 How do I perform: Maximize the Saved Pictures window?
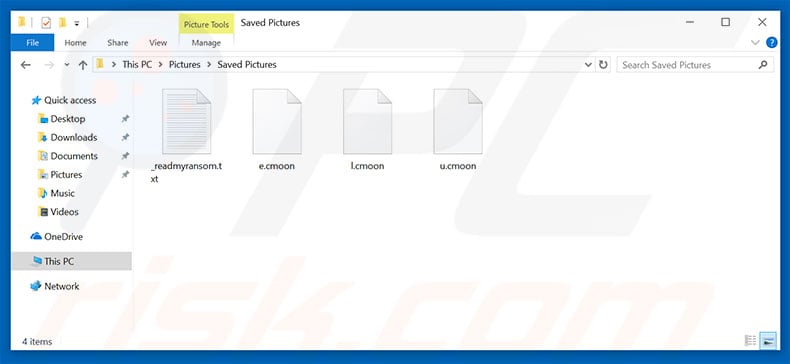pos(726,22)
